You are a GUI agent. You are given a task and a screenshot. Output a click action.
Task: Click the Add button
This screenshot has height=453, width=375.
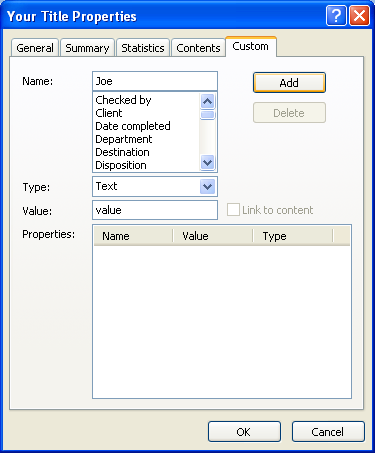[289, 83]
